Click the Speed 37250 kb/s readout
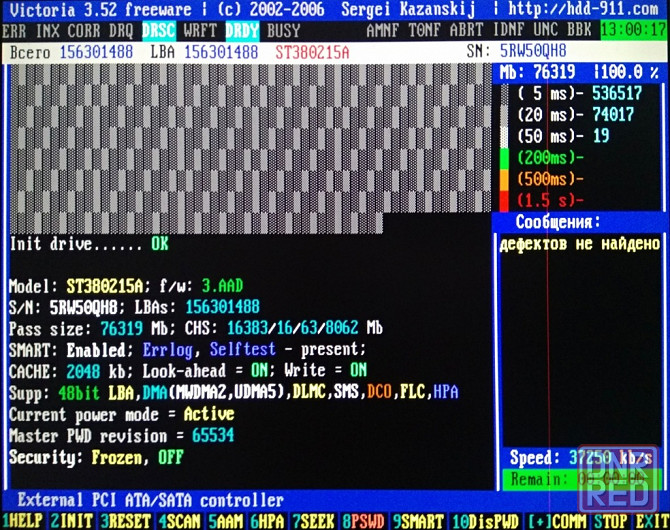Screen dimensions: 670x530 581,458
